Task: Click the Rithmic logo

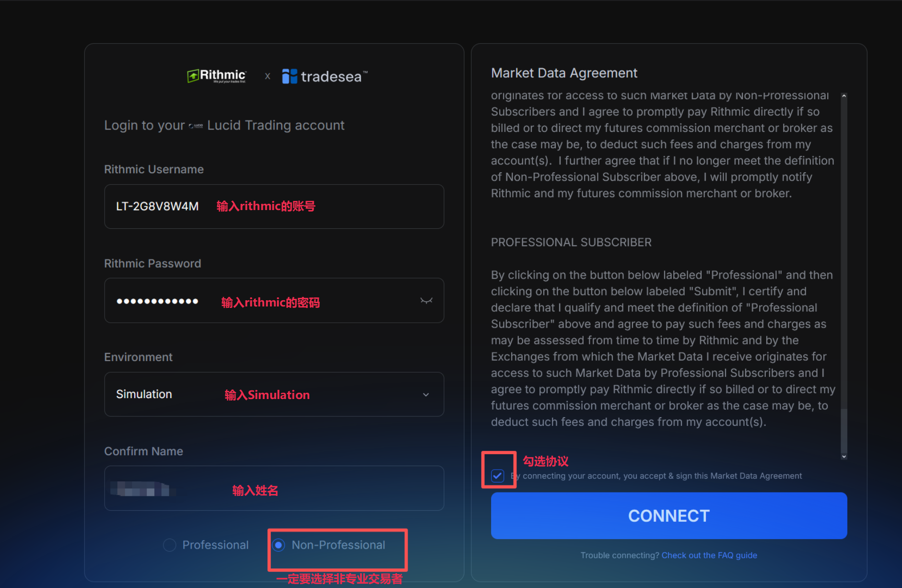Action: tap(217, 76)
